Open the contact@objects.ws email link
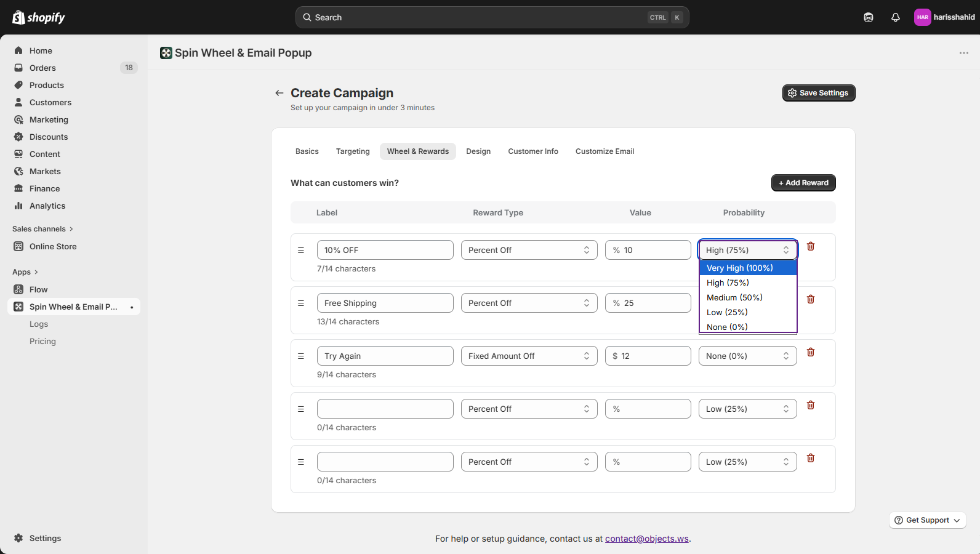Viewport: 980px width, 554px height. tap(647, 539)
